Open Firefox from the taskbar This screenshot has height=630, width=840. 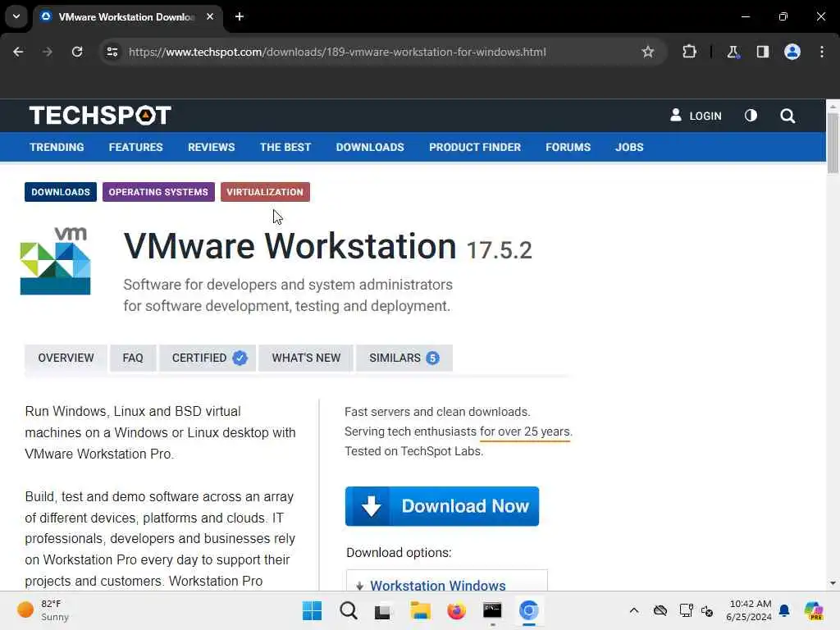pos(456,610)
